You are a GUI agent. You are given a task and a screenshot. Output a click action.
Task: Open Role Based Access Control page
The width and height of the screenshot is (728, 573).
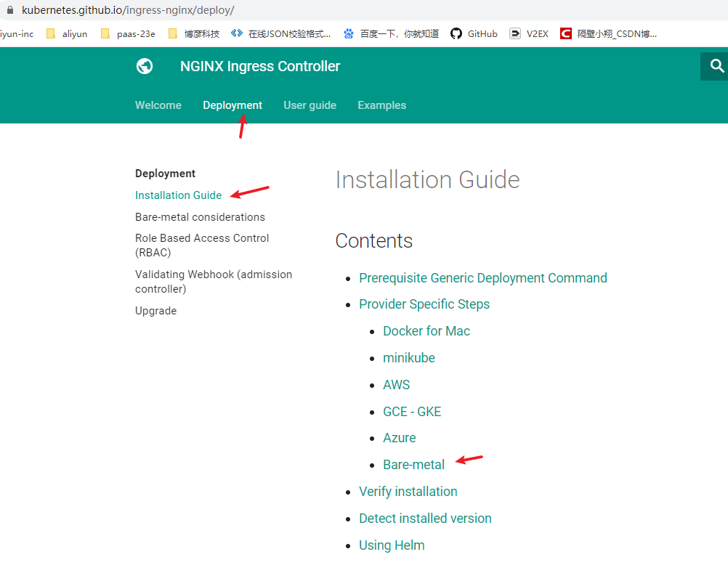202,245
